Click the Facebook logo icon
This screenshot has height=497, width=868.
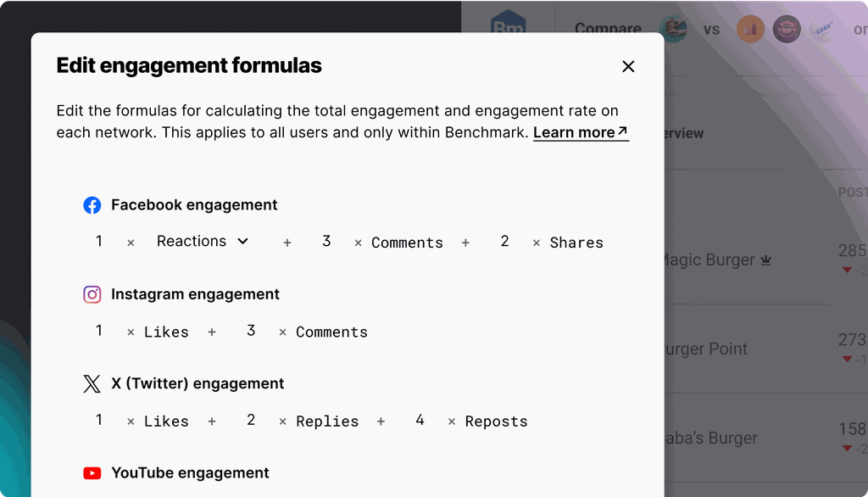92,205
